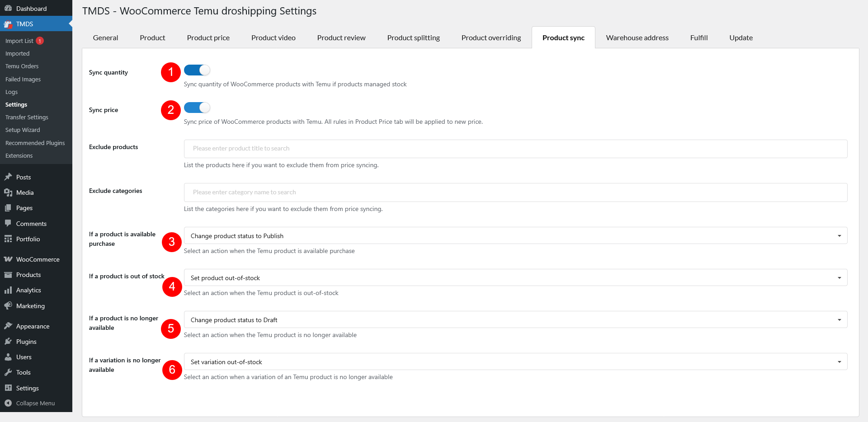Screen dimensions: 868x422
Task: Click the Posts menu label
Action: tap(24, 177)
